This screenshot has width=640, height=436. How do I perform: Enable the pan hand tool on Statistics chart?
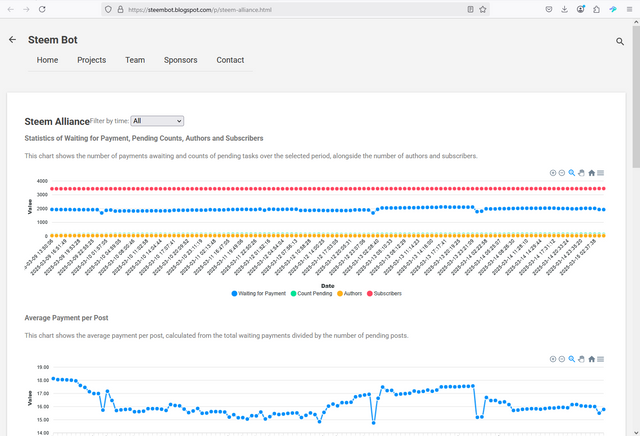click(x=581, y=173)
